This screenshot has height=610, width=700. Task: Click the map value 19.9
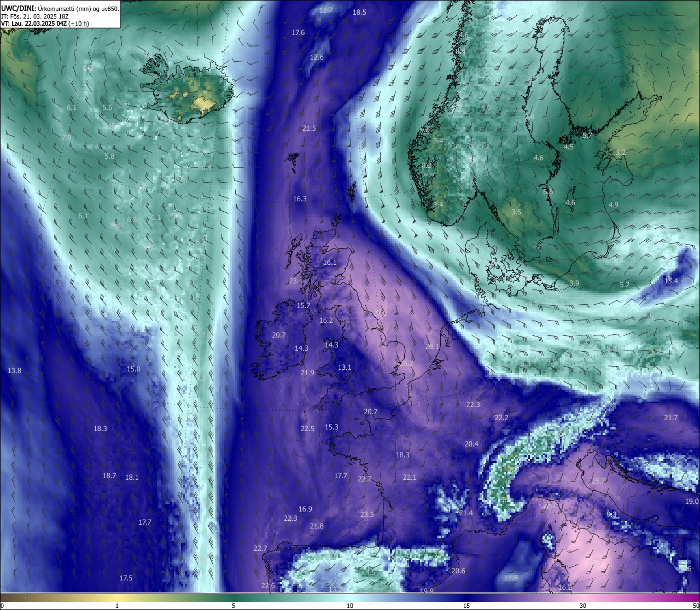(x=427, y=590)
